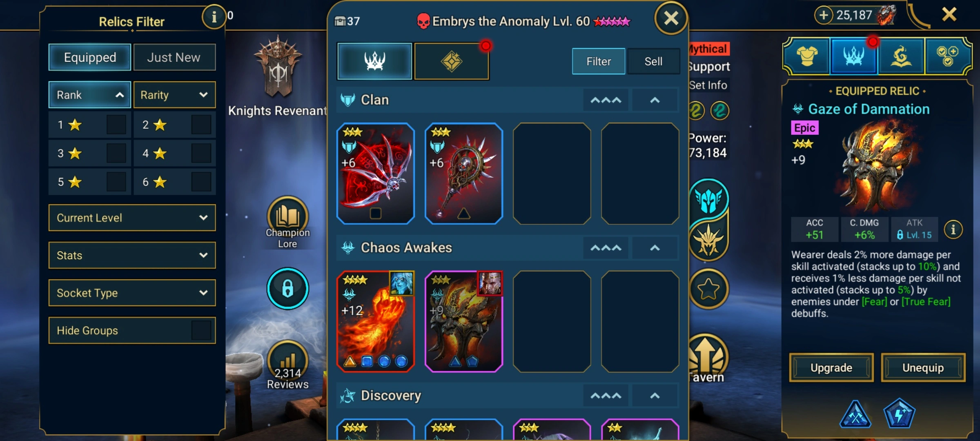
Task: Open the Current Level dropdown
Action: tap(132, 218)
